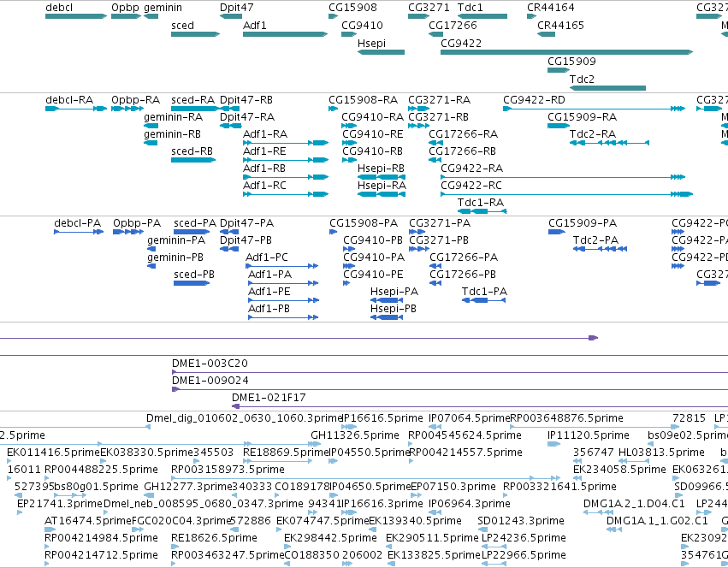Select the DME1-003C20 clone
This screenshot has width=728, height=568.
(450, 372)
